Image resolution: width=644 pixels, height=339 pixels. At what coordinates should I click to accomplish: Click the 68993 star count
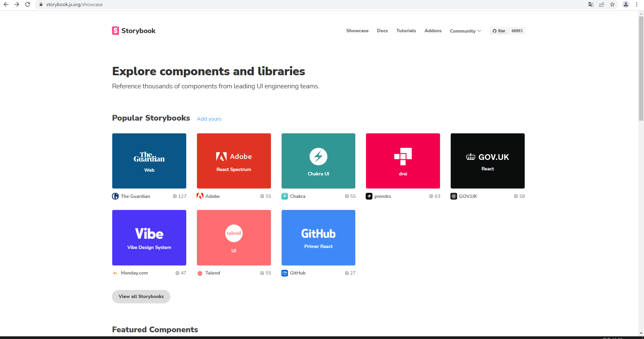tap(517, 31)
